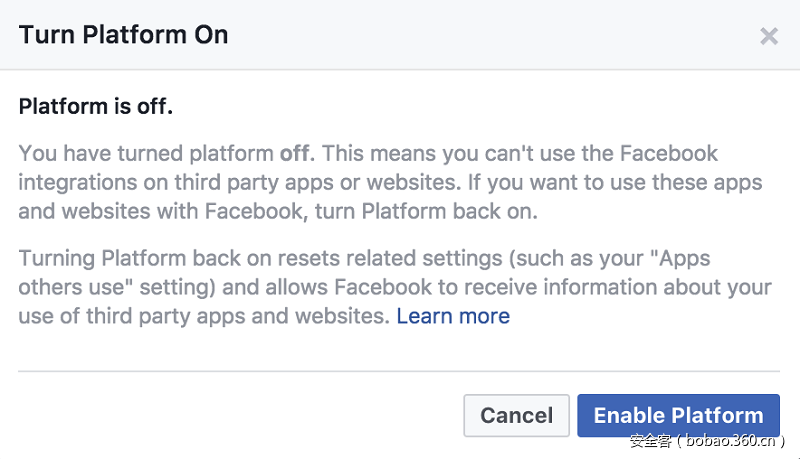This screenshot has height=459, width=800.
Task: Click the "Platform is off." heading
Action: coord(96,106)
